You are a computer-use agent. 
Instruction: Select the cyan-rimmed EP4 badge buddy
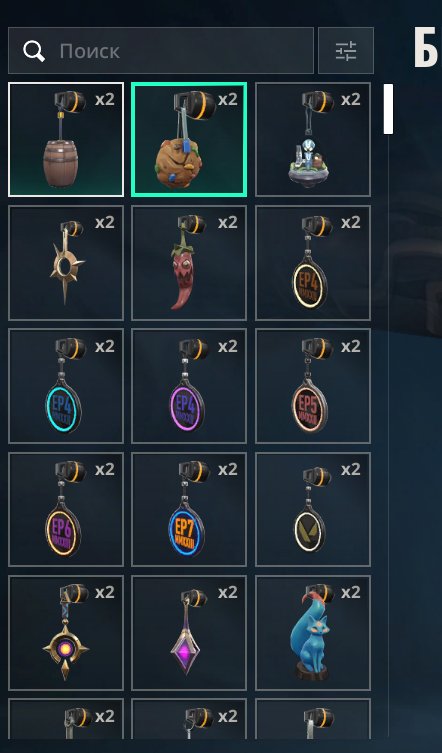click(66, 386)
